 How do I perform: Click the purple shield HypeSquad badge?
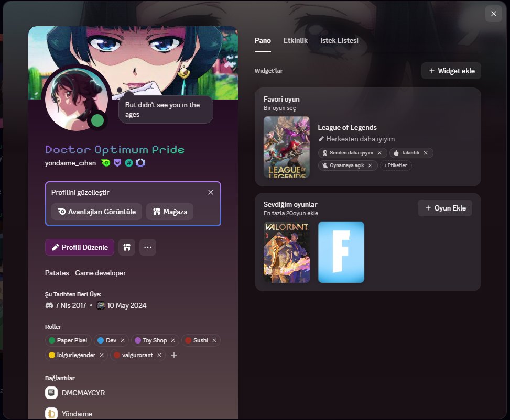pos(117,163)
